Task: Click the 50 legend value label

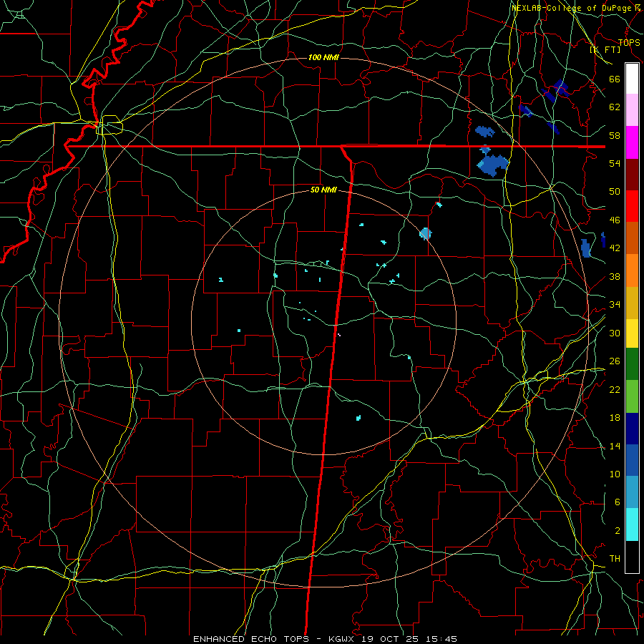Action: click(x=615, y=192)
